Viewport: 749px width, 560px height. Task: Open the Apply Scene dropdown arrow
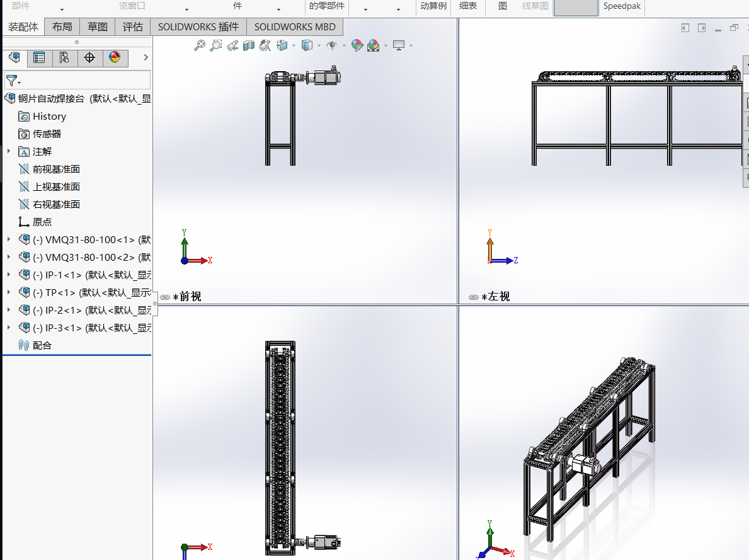click(x=386, y=46)
